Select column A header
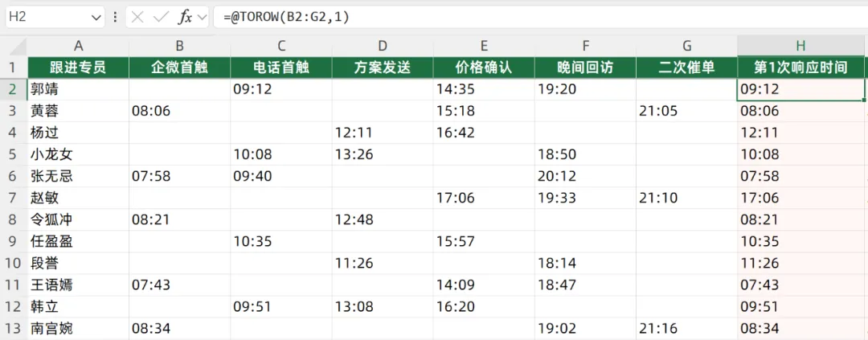The height and width of the screenshot is (340, 868). [x=78, y=46]
